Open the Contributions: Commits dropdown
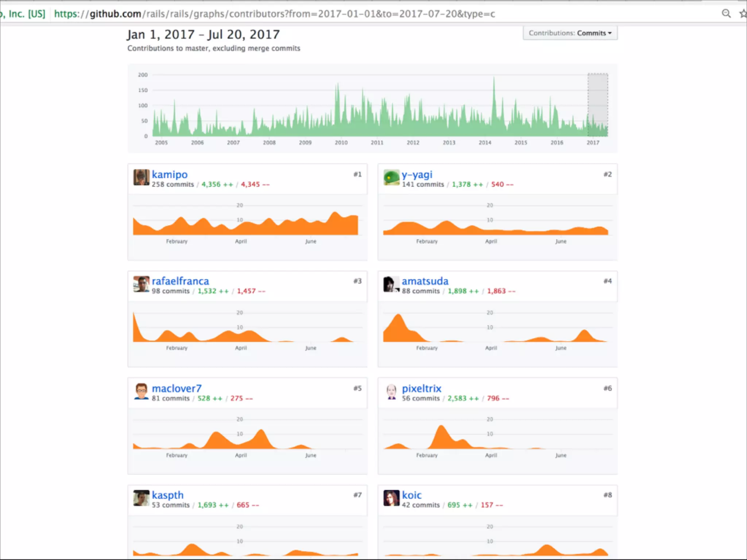The image size is (747, 560). (570, 33)
